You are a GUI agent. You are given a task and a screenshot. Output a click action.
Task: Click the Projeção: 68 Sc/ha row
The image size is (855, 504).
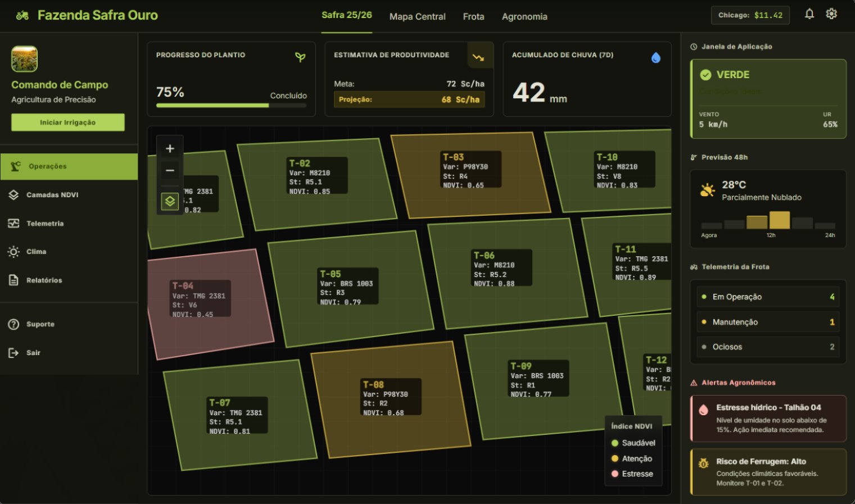pos(409,99)
